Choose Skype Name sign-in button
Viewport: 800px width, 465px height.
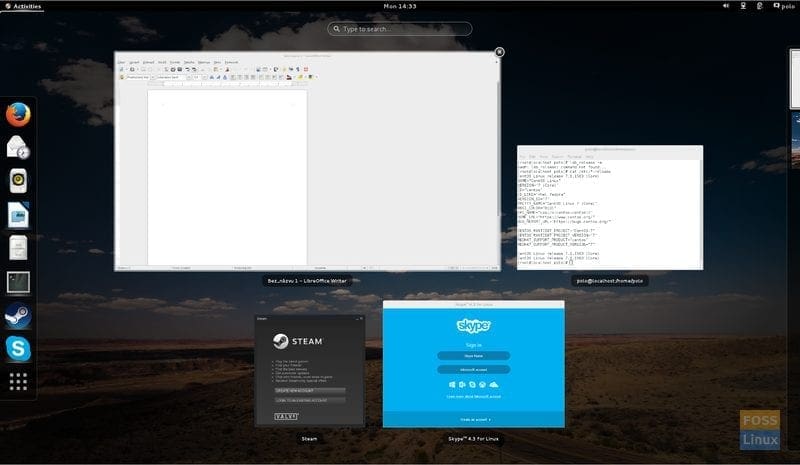coord(473,356)
